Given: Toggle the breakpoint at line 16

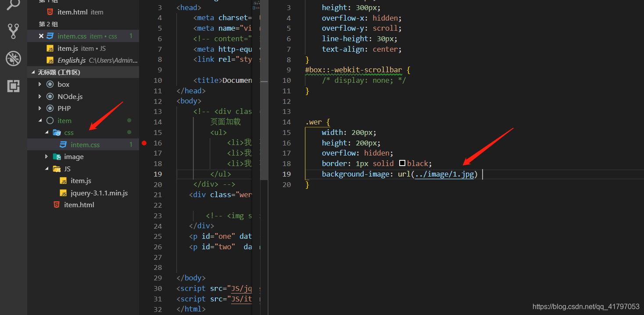Looking at the screenshot, I should tap(144, 143).
